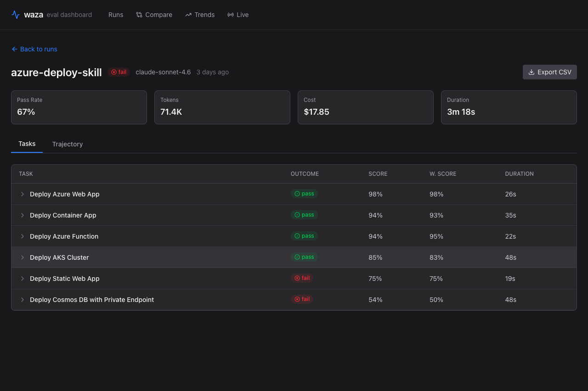Viewport: 588px width, 391px height.
Task: Click the Export CSV button
Action: [x=549, y=72]
